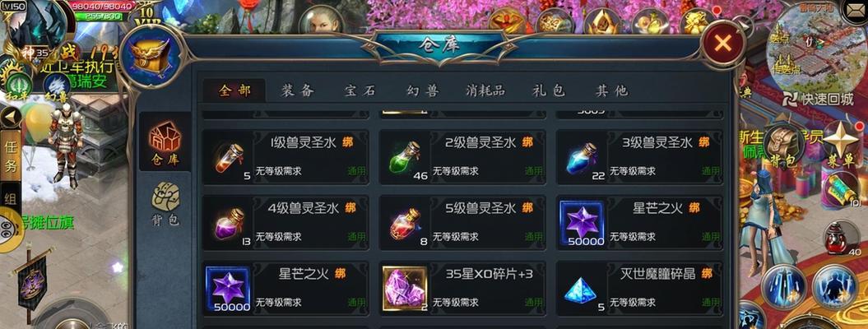
Task: Open the 仓库 warehouse sidebar icon
Action: 165,141
